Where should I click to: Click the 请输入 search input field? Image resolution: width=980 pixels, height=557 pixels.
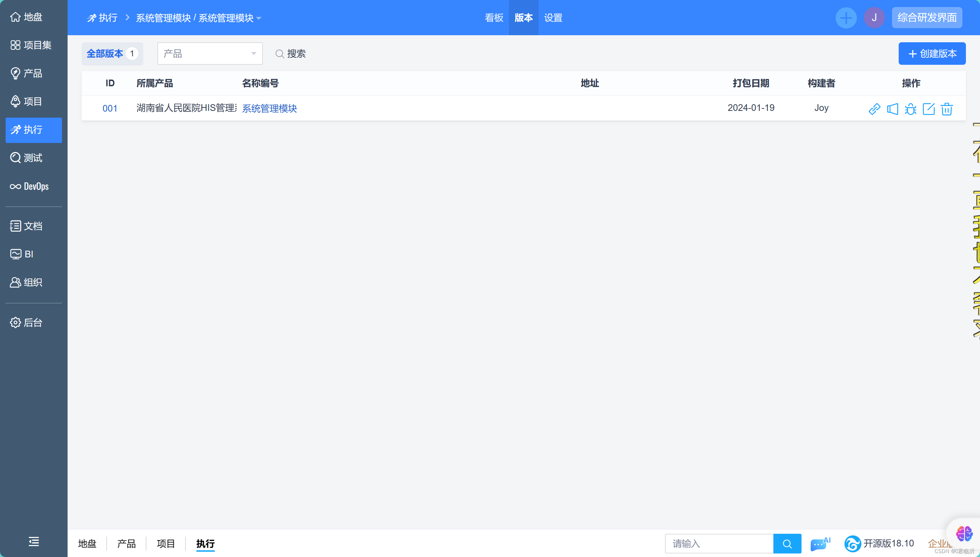719,544
